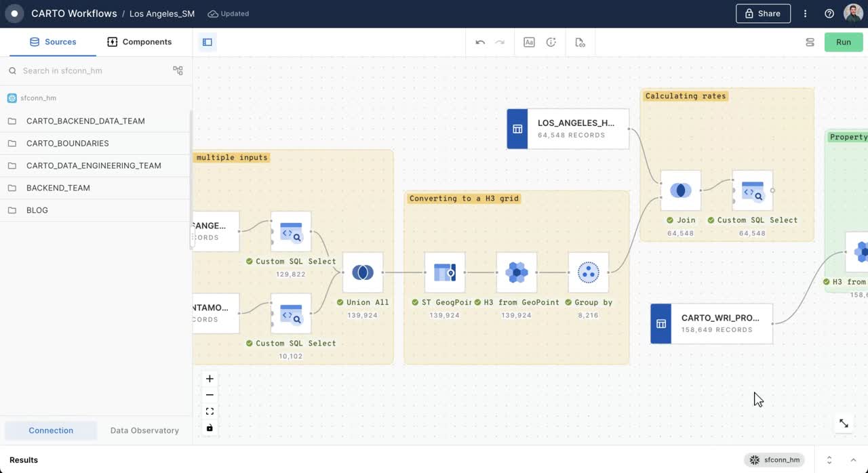This screenshot has height=473, width=868.
Task: Open the workflow execution info icon
Action: coord(551,41)
